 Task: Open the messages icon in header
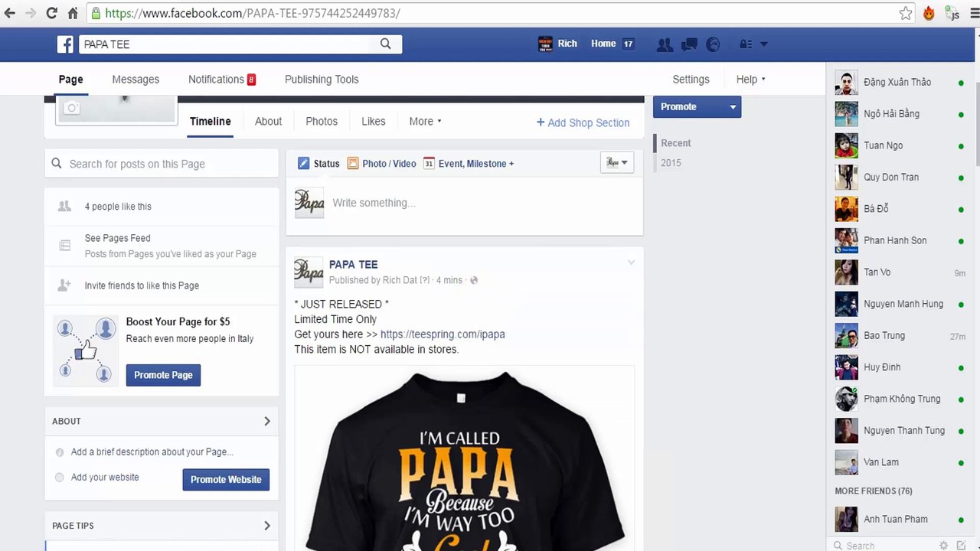tap(689, 44)
